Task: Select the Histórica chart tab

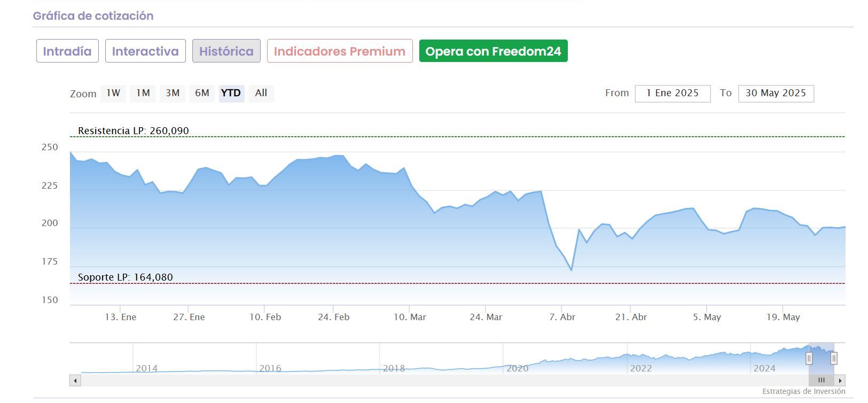Action: coord(226,51)
